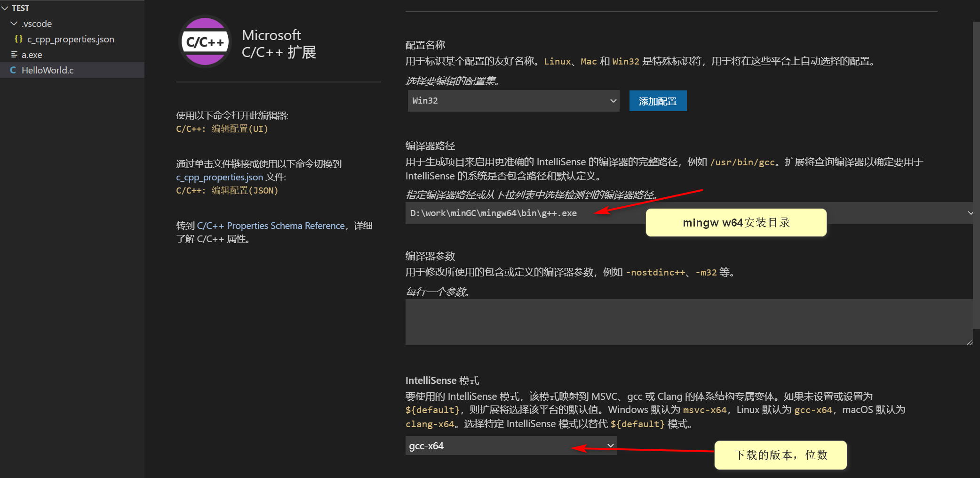Click the 'C/C++: 编辑配置(JSON)' command text
The image size is (980, 478).
(x=227, y=190)
